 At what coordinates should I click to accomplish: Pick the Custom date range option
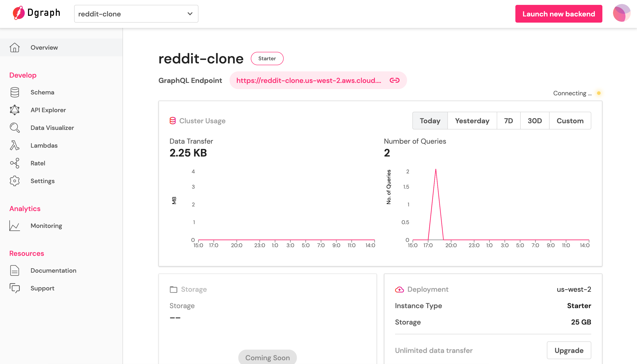(570, 121)
